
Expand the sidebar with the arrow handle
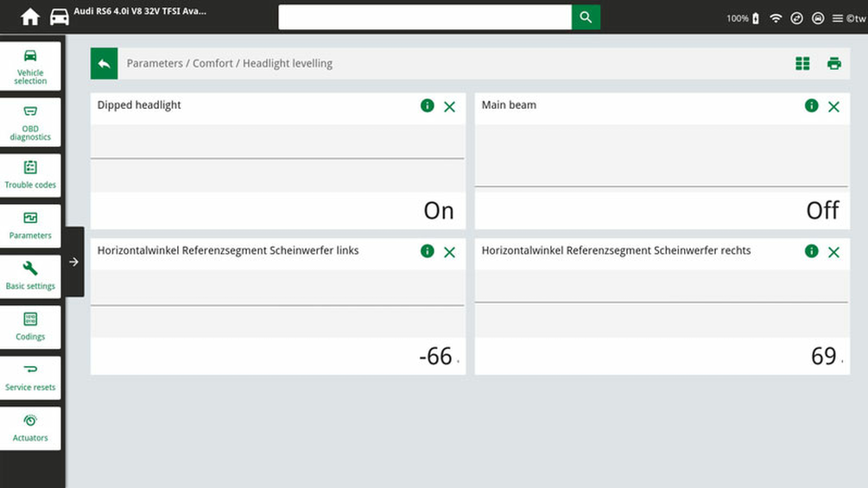[x=74, y=262]
